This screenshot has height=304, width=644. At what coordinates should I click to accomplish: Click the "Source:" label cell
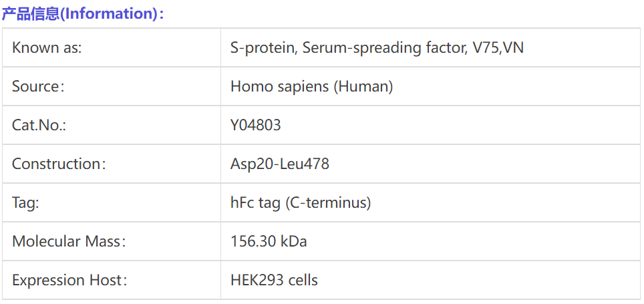38,87
